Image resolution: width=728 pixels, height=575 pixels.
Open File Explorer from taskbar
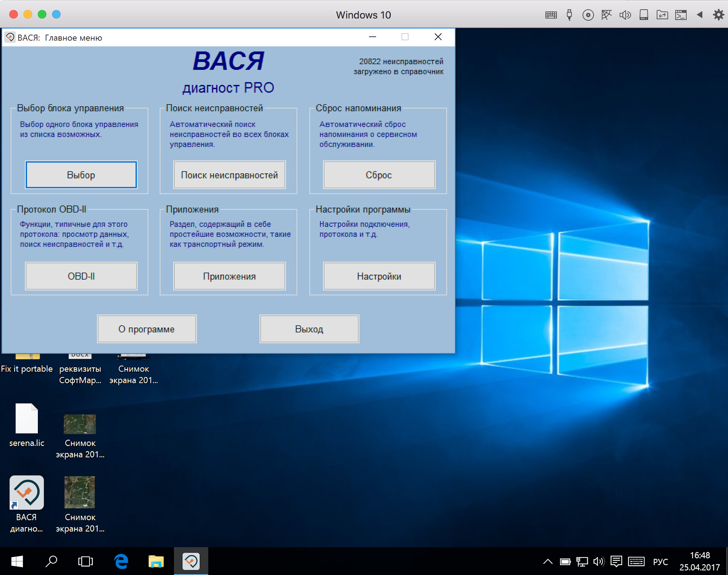click(156, 561)
